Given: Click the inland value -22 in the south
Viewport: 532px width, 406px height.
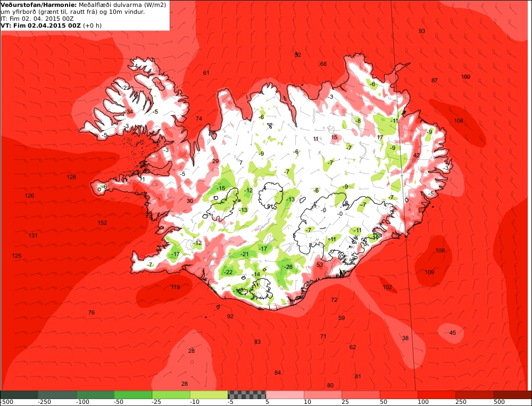Looking at the screenshot, I should [x=228, y=272].
